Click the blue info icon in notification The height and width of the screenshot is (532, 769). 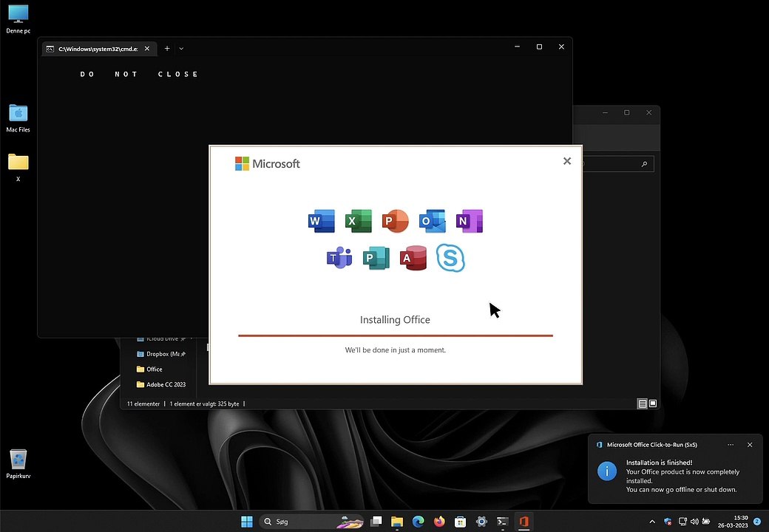pyautogui.click(x=607, y=471)
